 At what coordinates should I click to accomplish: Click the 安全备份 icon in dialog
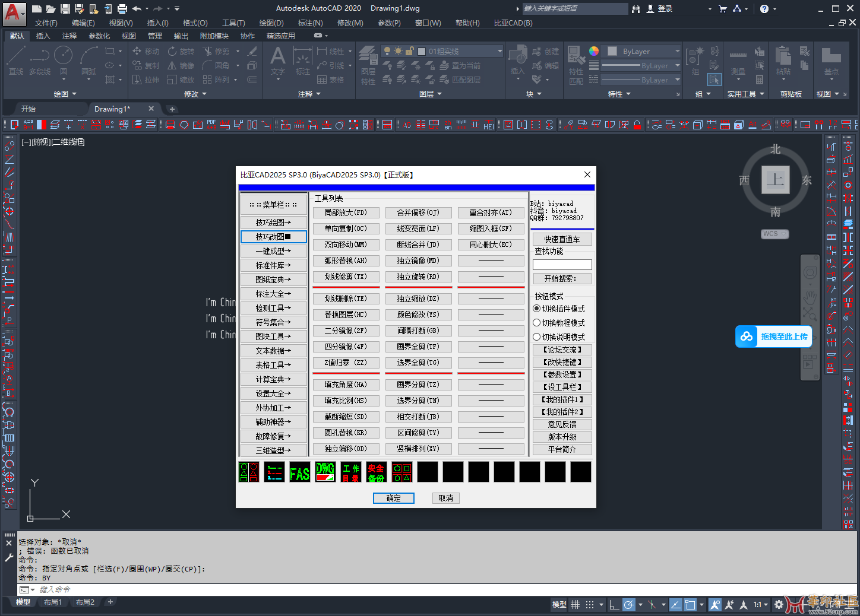coord(377,472)
